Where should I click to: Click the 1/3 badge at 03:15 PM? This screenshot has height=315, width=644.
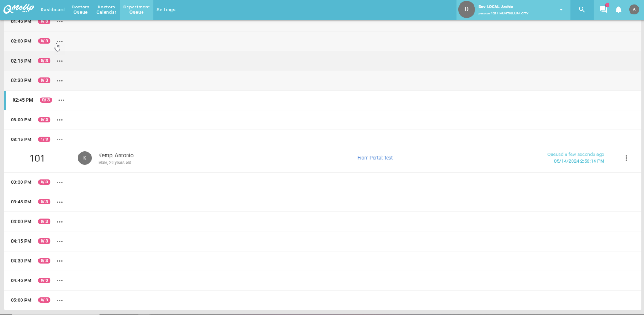(44, 140)
